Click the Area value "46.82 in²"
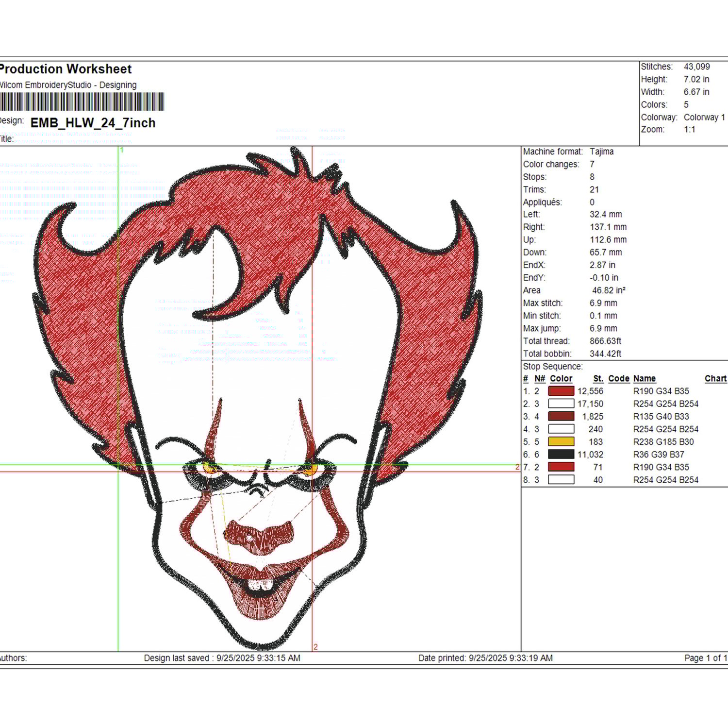 pyautogui.click(x=609, y=290)
